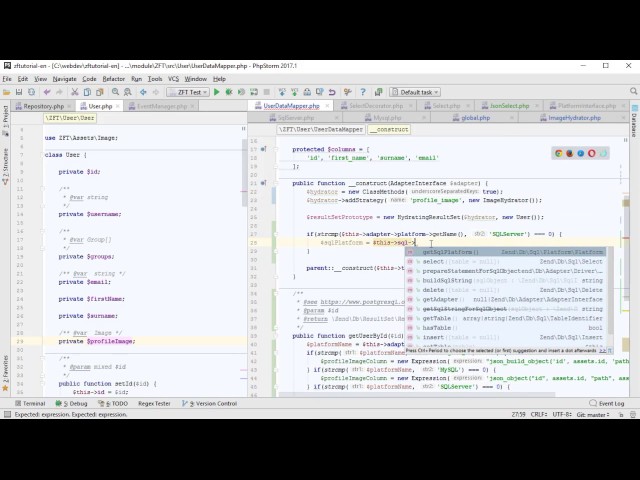The image size is (640, 480).
Task: Choose getAdapter completion suggestion
Action: 506,300
